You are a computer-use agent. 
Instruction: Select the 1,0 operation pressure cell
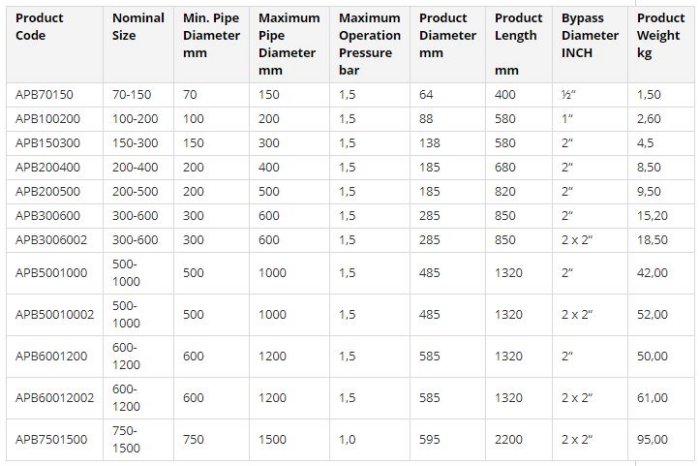point(348,440)
